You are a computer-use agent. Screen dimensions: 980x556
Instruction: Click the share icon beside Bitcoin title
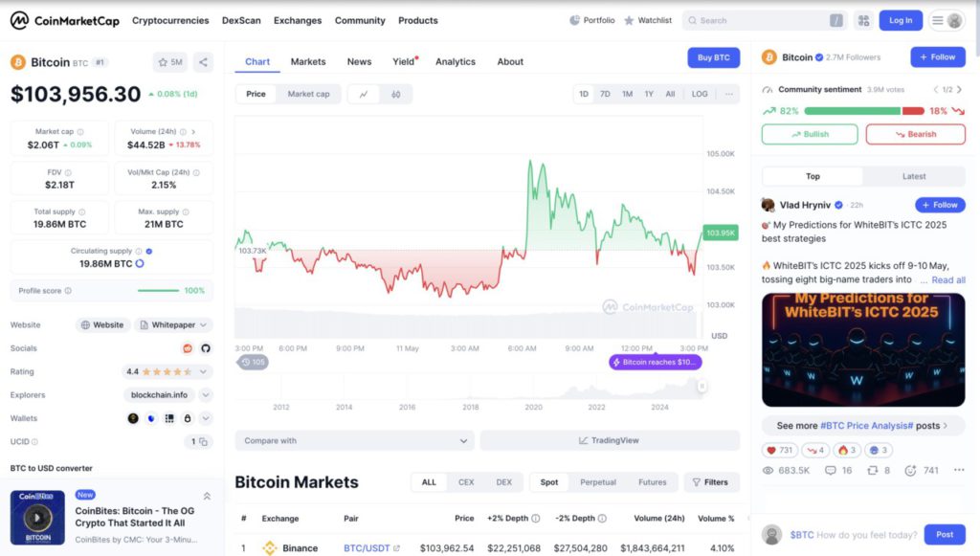203,62
